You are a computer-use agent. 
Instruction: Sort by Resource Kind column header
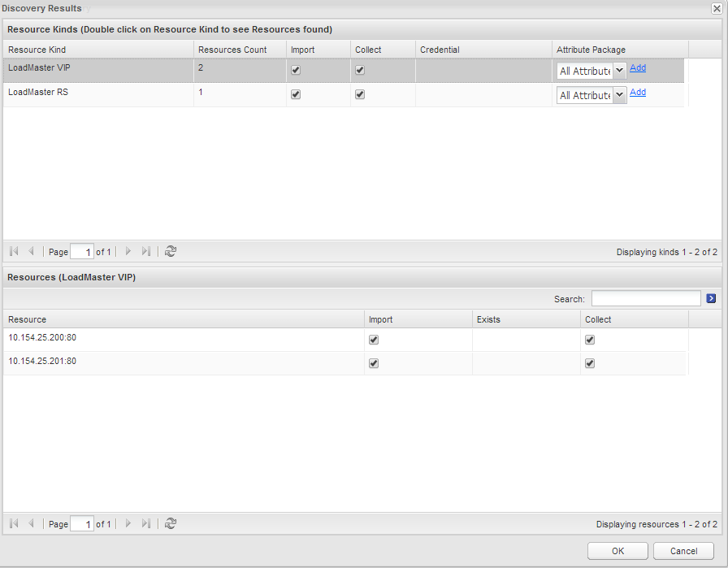(98, 50)
